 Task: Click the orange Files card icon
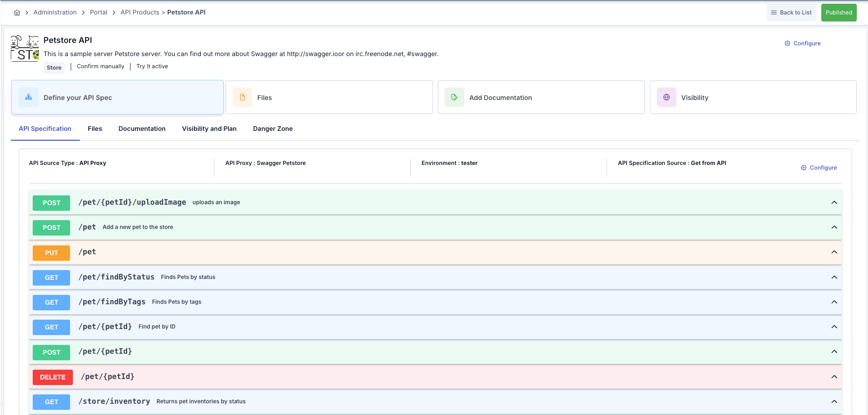point(242,97)
